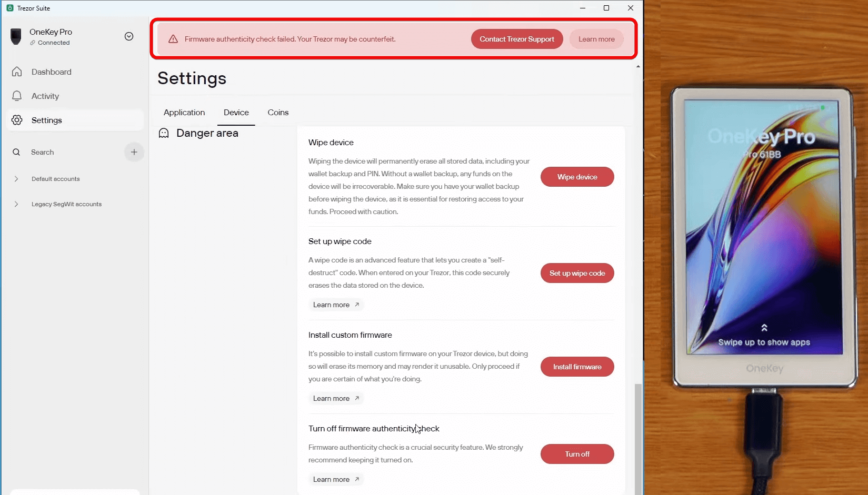Screen dimensions: 868x495
Task: Click the Dashboard home icon
Action: 17,72
